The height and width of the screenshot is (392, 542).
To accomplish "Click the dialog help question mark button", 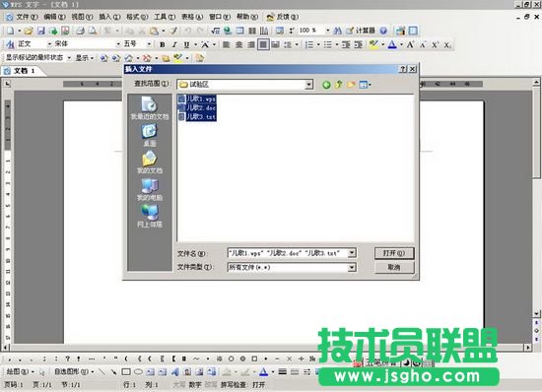I will tap(403, 69).
